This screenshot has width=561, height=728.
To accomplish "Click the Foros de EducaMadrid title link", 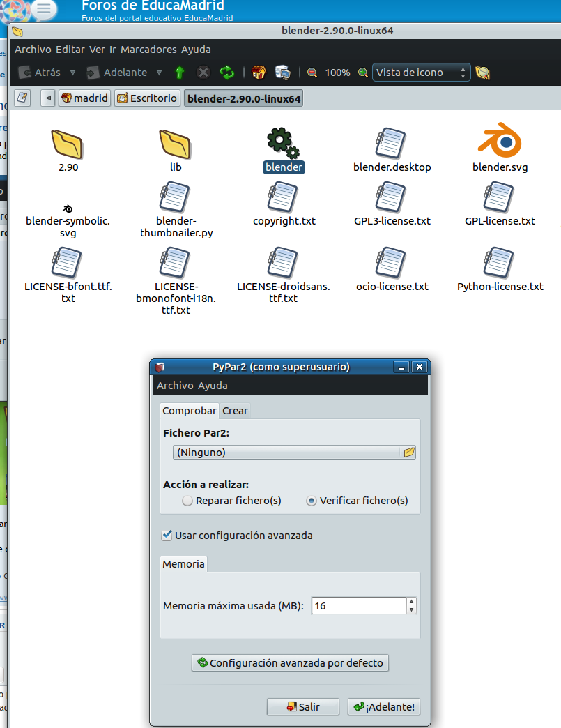I will click(x=153, y=6).
